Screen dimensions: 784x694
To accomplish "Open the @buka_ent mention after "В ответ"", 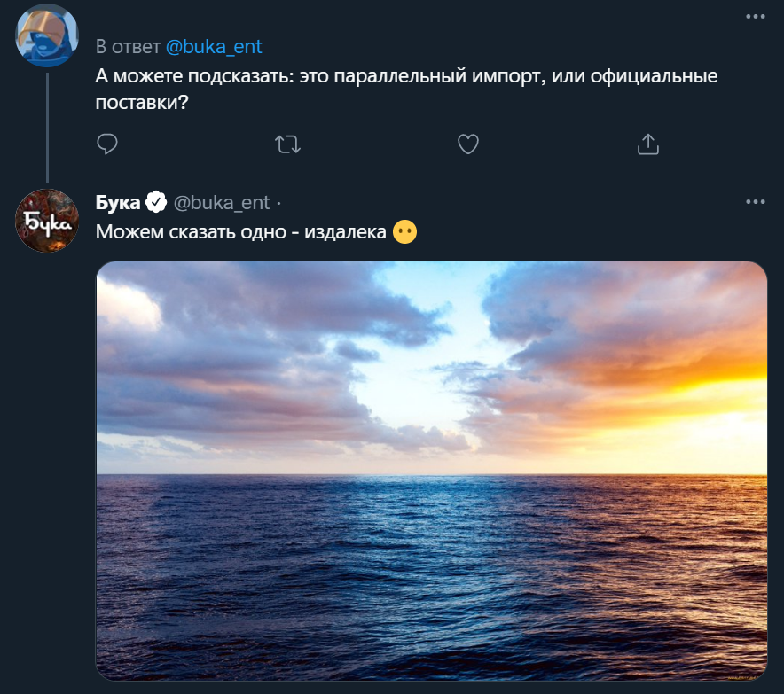I will tap(214, 47).
